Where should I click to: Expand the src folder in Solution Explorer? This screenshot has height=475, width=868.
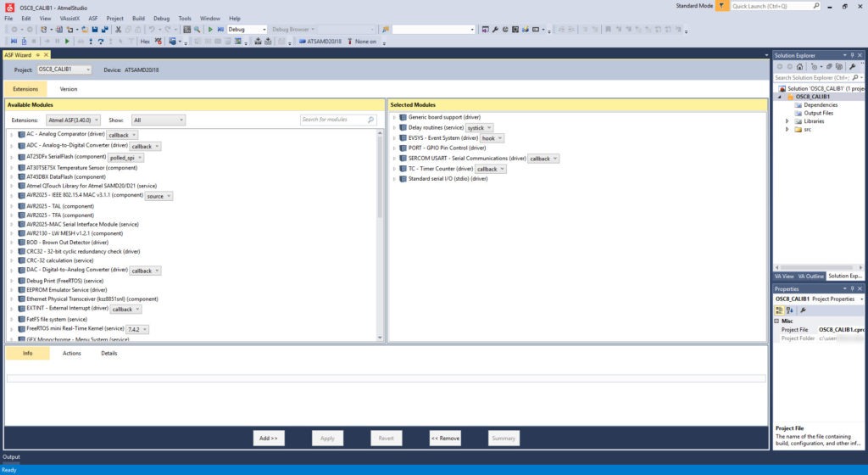click(787, 130)
